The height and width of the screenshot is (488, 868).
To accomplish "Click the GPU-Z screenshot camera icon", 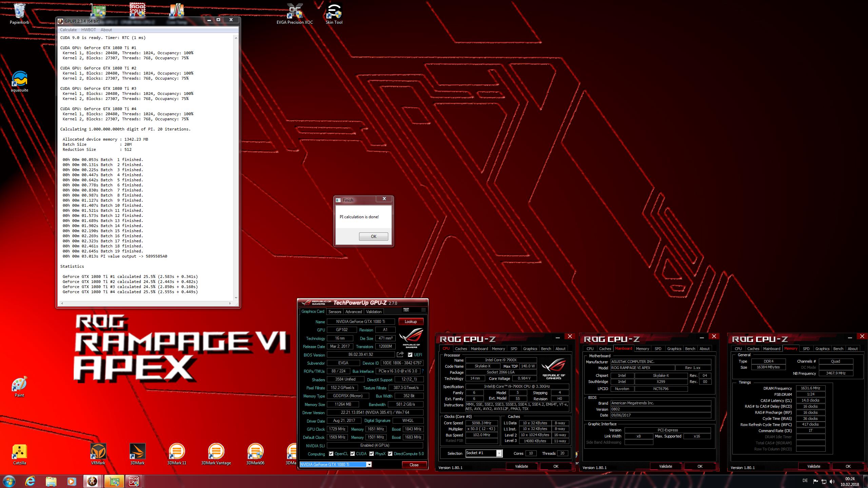I will pos(406,310).
